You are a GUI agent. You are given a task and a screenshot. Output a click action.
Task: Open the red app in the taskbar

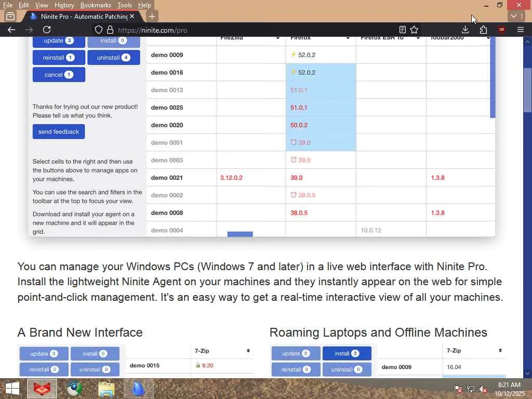[42, 389]
